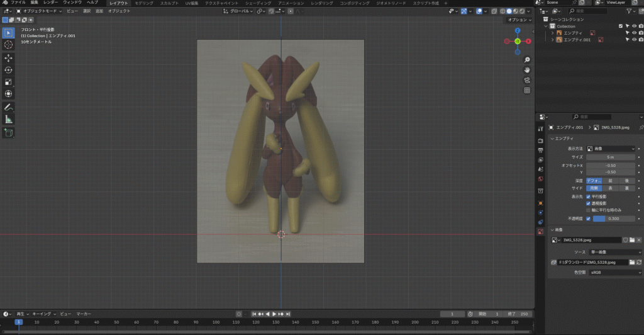
Task: Select the 3D Cursor tool
Action: pos(8,45)
